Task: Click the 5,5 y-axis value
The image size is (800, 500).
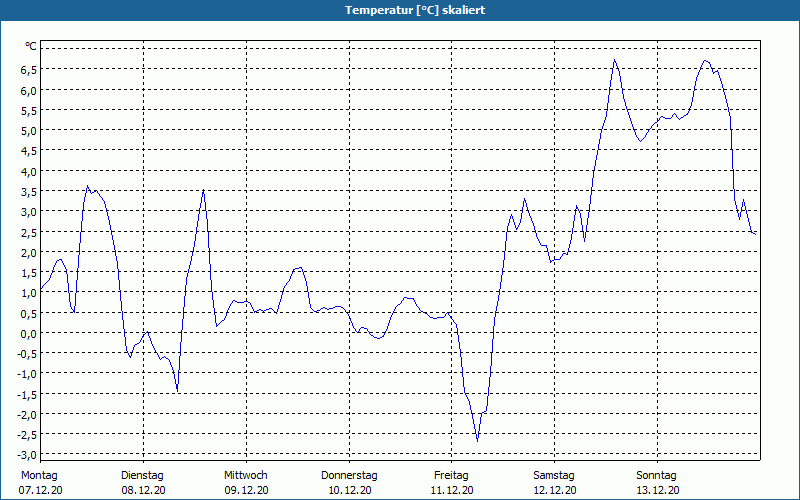Action: 29,111
